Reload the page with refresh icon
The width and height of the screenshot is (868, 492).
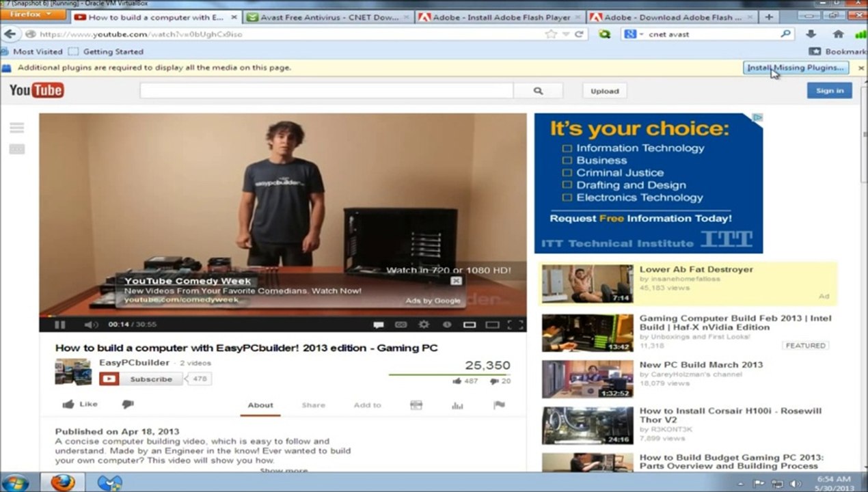tap(579, 34)
